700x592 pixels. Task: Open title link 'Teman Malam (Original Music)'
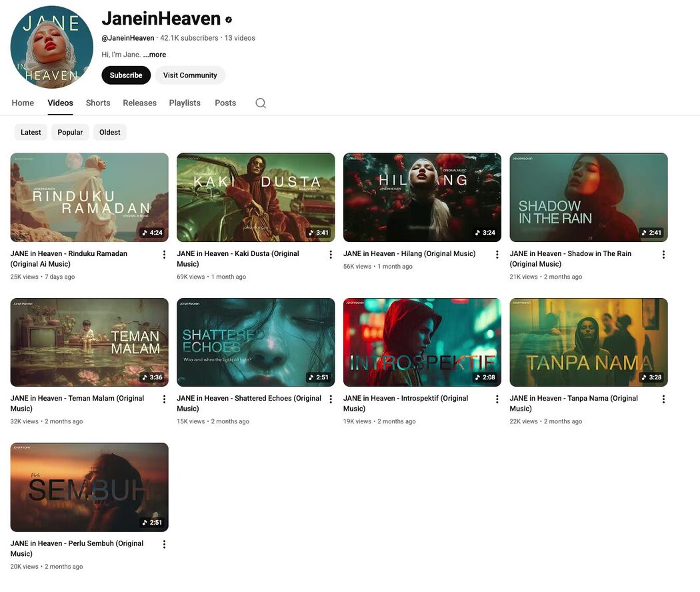(x=77, y=403)
